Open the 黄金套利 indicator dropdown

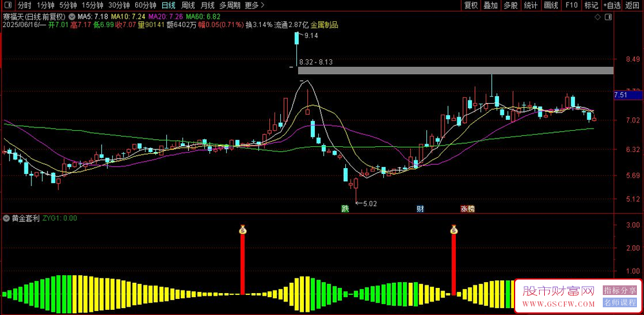pos(6,218)
